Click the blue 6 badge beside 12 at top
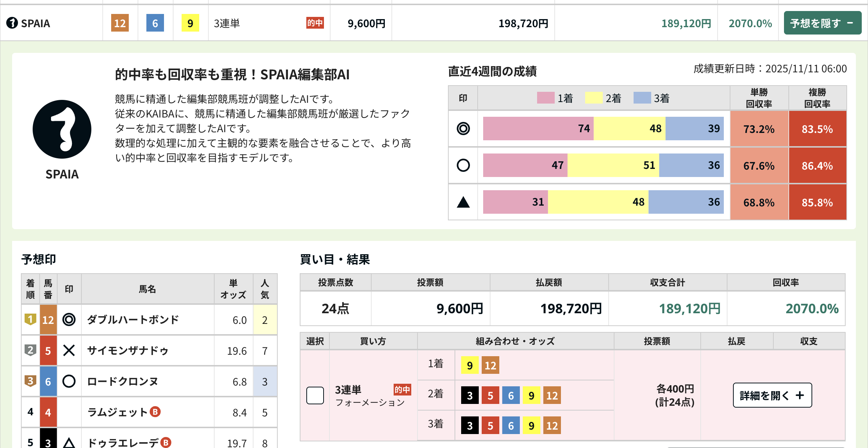The width and height of the screenshot is (868, 448). click(x=155, y=23)
